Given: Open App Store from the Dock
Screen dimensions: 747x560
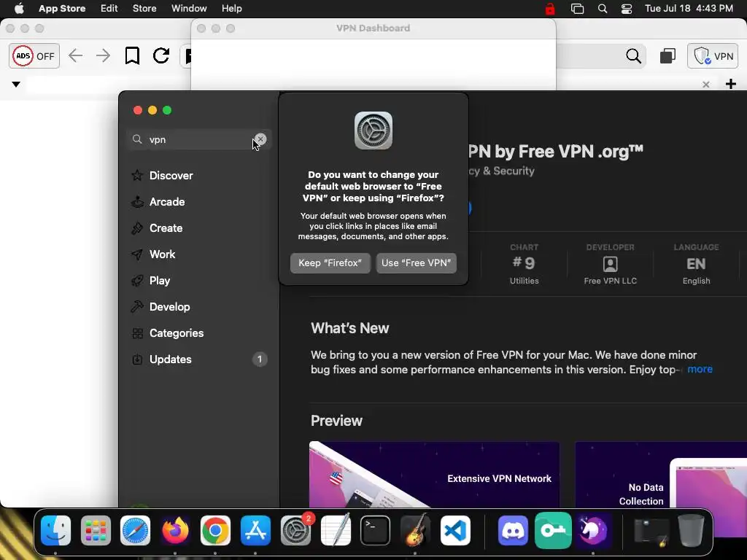Looking at the screenshot, I should point(255,530).
